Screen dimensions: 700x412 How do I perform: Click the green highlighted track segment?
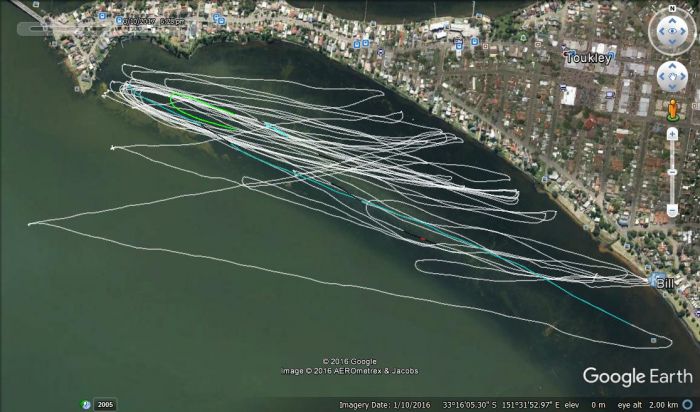tap(200, 110)
